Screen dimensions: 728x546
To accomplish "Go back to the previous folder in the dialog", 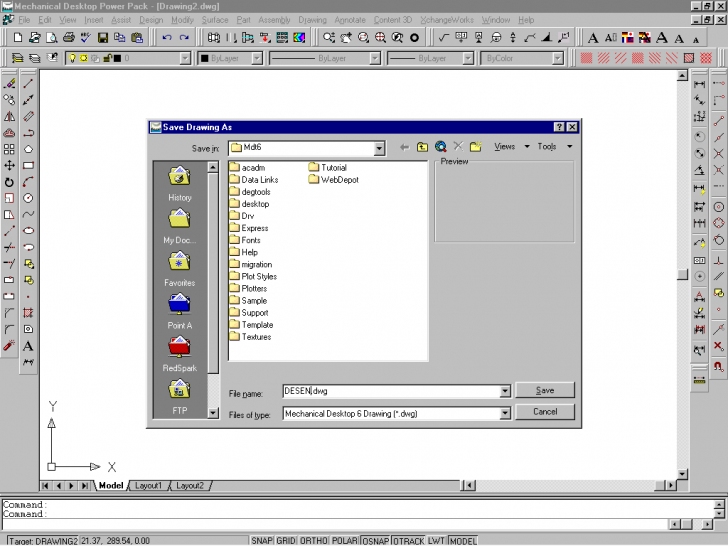I will point(404,147).
